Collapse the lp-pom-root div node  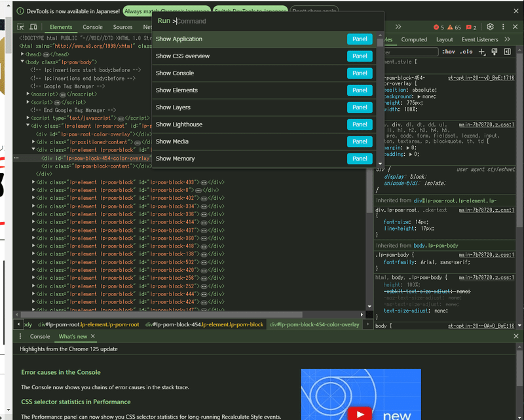click(x=28, y=126)
